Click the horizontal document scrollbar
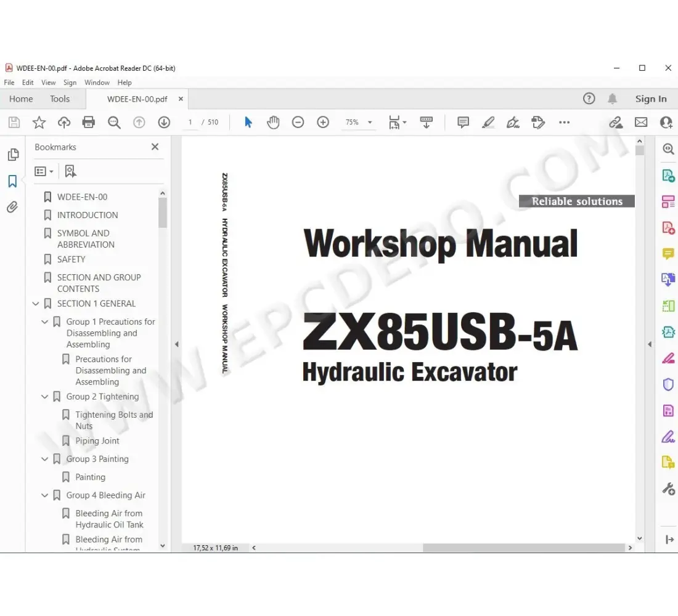 tap(523, 548)
